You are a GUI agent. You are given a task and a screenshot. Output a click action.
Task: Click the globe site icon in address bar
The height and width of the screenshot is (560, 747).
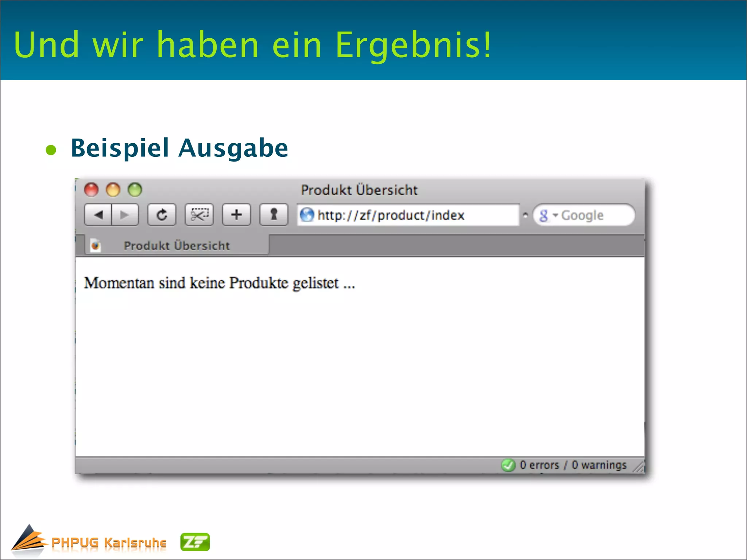(307, 215)
